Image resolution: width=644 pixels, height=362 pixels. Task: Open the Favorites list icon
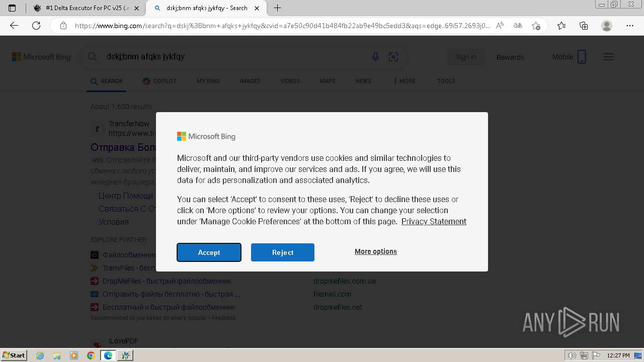click(x=561, y=26)
